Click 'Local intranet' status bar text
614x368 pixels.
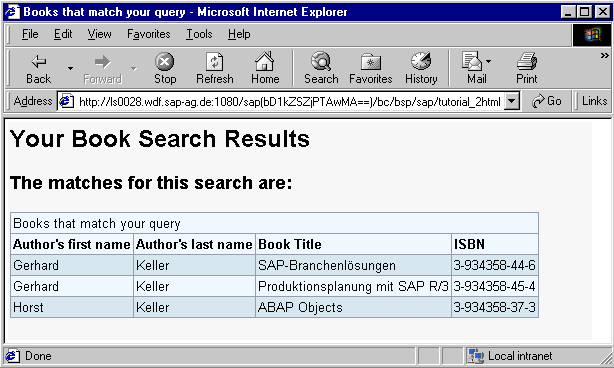pos(520,356)
